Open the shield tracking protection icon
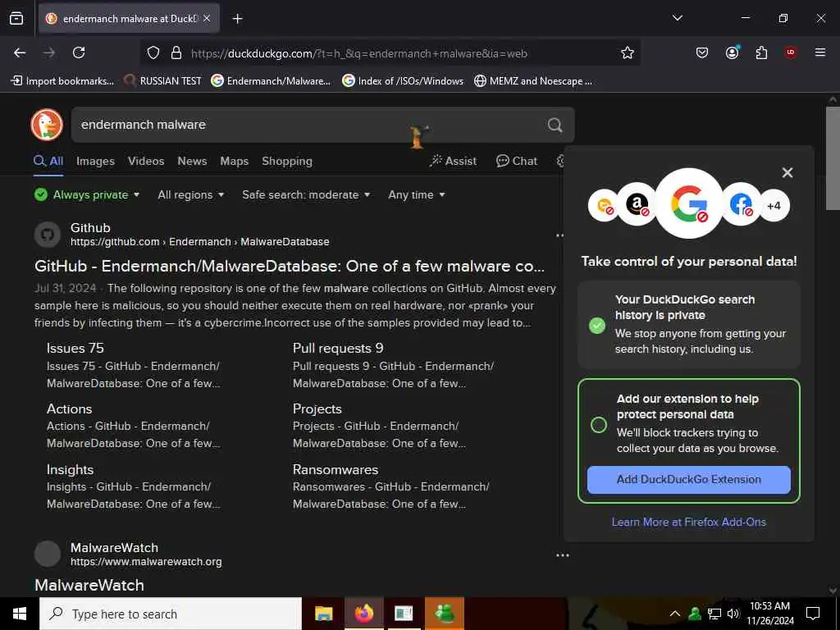 (x=153, y=52)
